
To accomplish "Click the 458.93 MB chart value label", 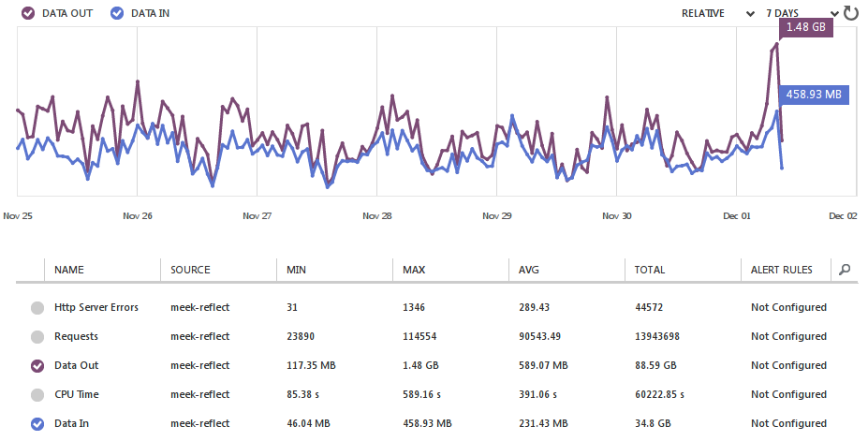I will [x=813, y=95].
